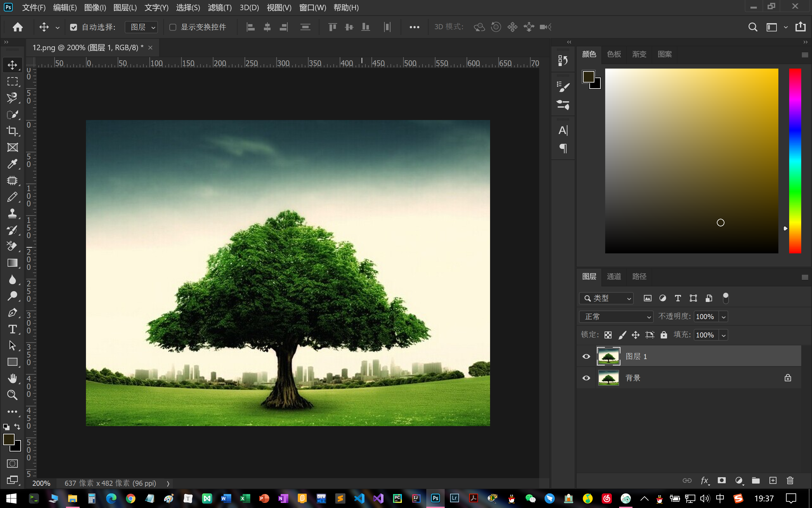
Task: Hide 图层 1 via eye icon
Action: point(586,356)
